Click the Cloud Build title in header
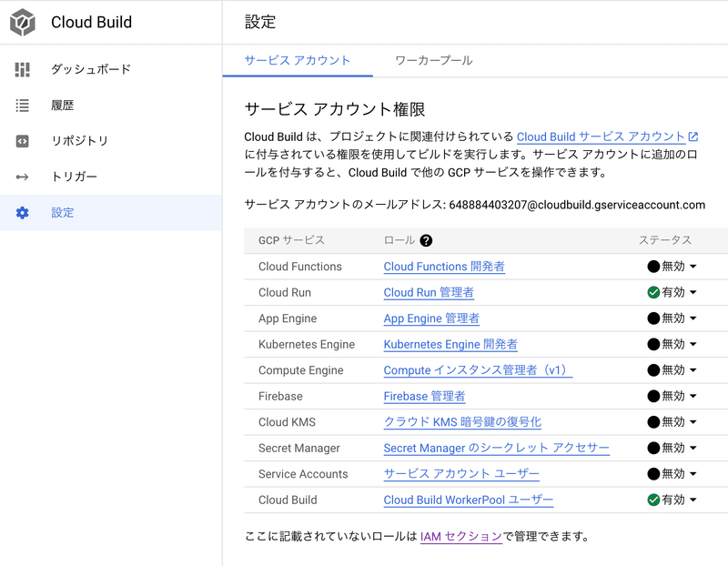Screen dimensions: 728x566 coord(92,22)
